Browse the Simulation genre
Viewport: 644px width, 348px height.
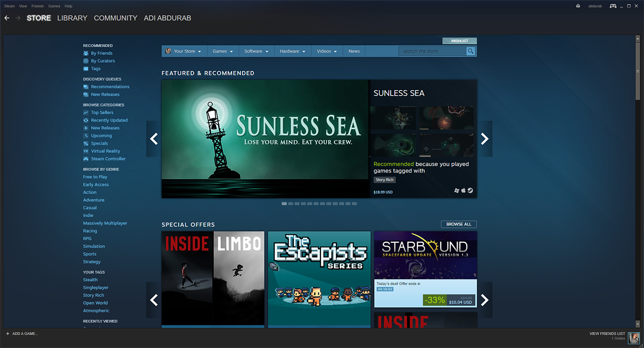94,246
